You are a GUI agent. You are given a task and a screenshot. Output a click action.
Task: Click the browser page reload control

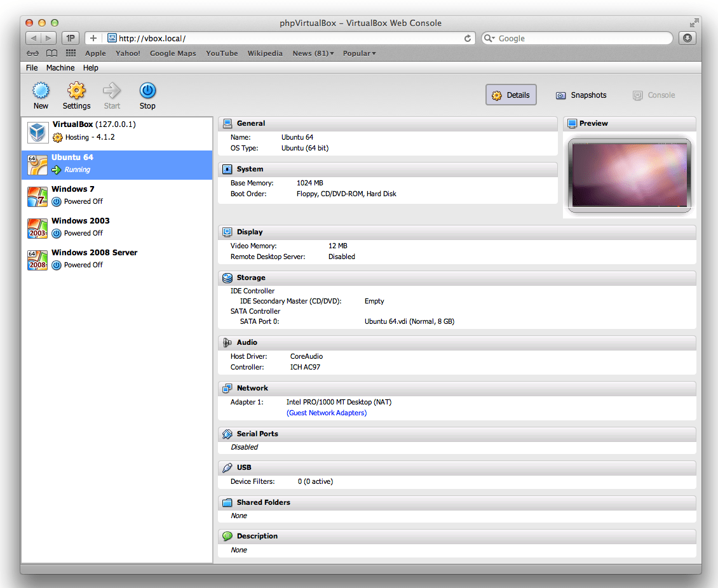[468, 38]
